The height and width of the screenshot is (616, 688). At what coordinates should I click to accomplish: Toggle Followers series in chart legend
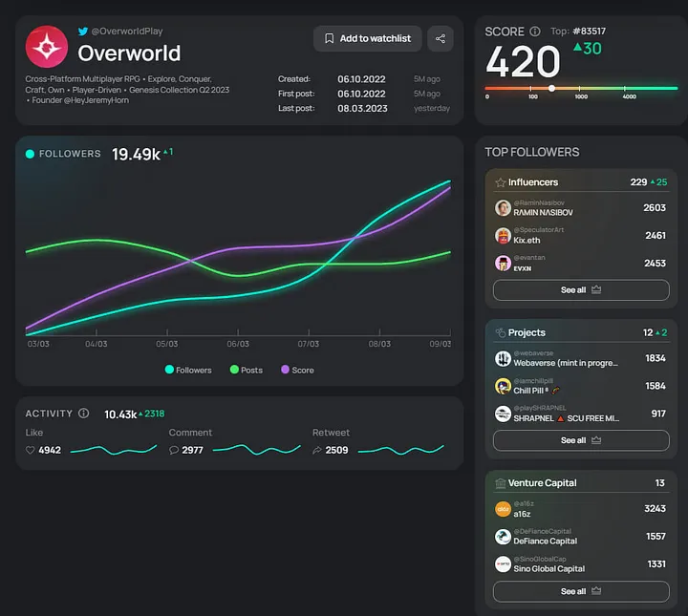point(188,370)
